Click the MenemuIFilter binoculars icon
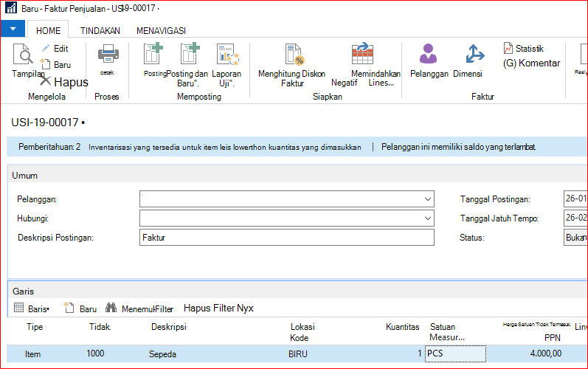The width and height of the screenshot is (588, 369). [111, 308]
